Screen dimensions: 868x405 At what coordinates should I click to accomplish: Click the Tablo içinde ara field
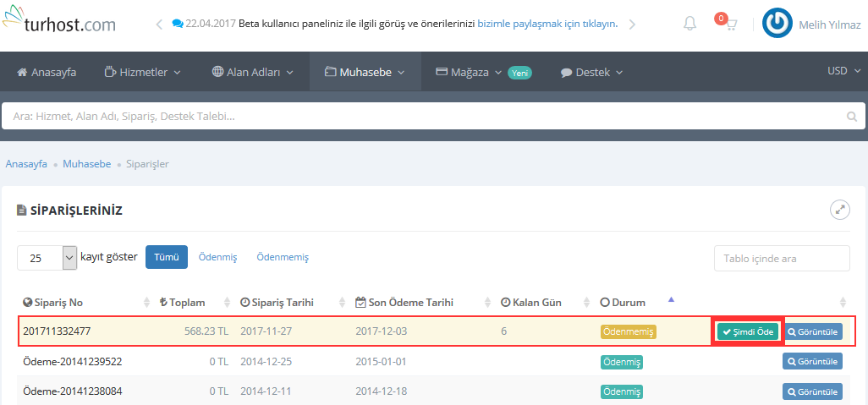[x=782, y=258]
